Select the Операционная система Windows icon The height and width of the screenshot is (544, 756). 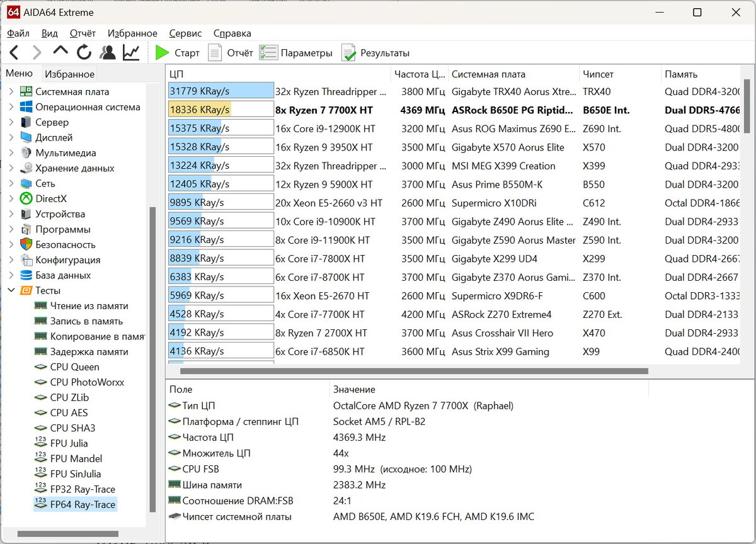coord(26,107)
